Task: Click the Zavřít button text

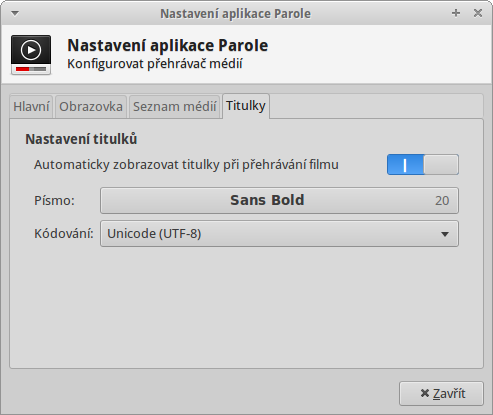Action: tap(449, 394)
